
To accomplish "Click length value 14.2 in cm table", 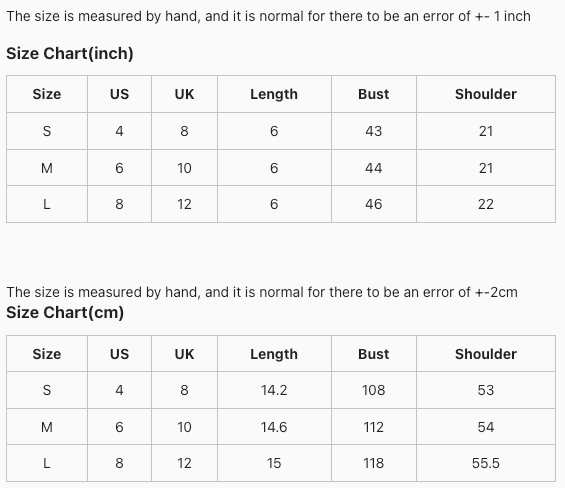I will (x=274, y=390).
